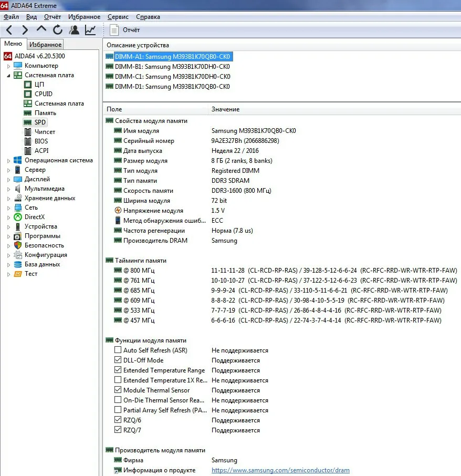Click the Отчёт toolbar button label

point(131,30)
